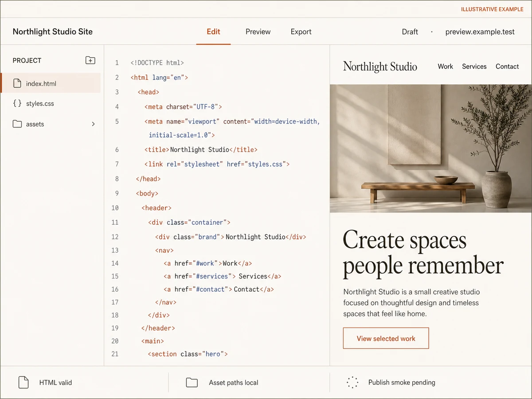Click line number 1 in the gutter
This screenshot has height=399, width=532.
coord(117,63)
